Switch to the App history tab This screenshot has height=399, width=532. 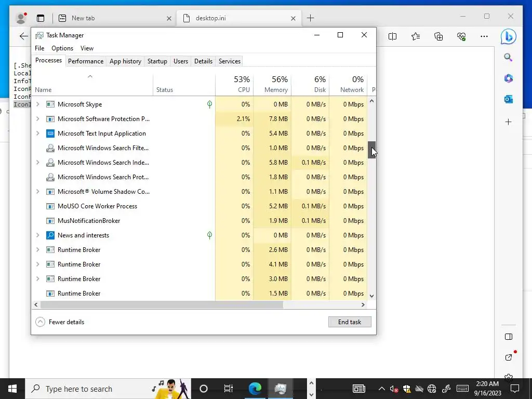tap(125, 61)
